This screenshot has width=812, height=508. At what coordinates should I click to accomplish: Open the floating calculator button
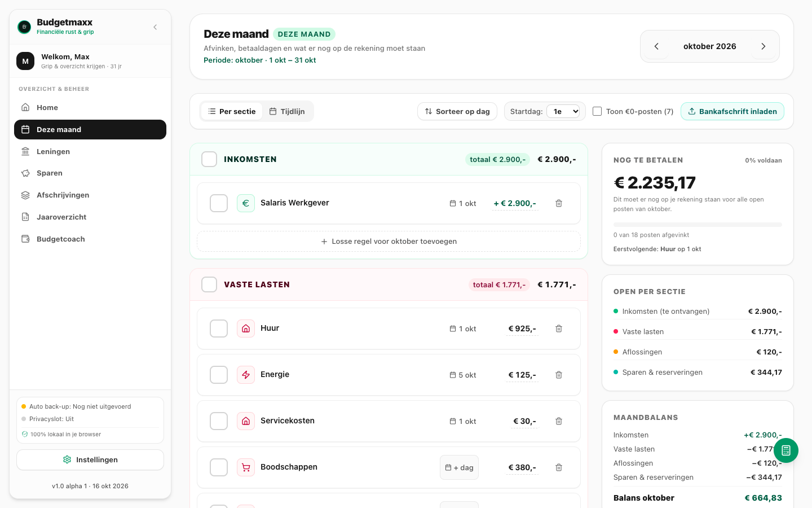(786, 450)
